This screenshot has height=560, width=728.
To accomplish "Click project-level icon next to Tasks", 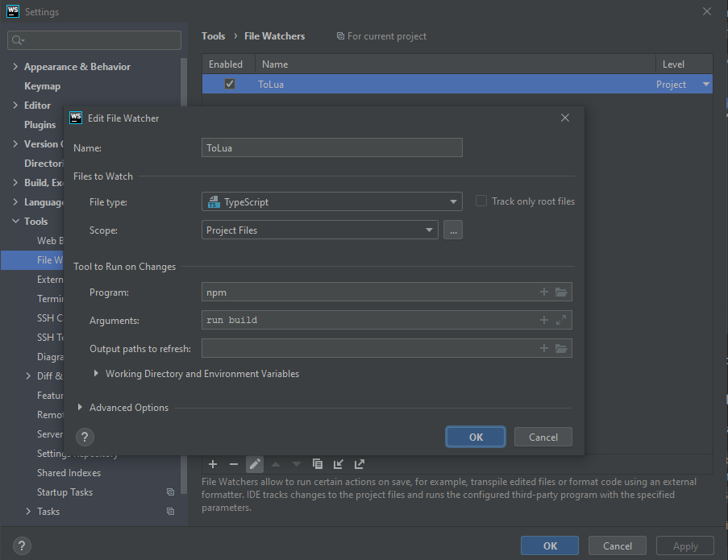I will coord(170,512).
